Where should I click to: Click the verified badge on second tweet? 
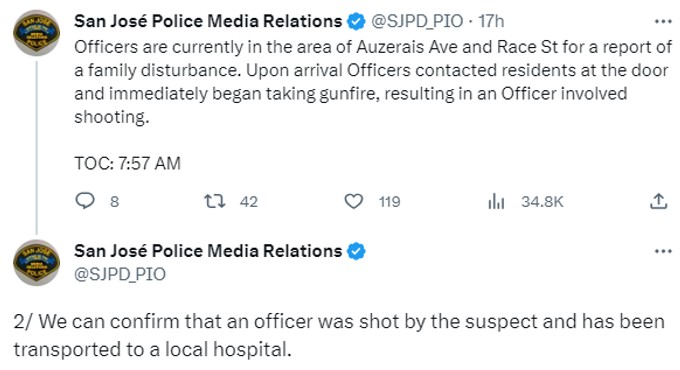(356, 251)
